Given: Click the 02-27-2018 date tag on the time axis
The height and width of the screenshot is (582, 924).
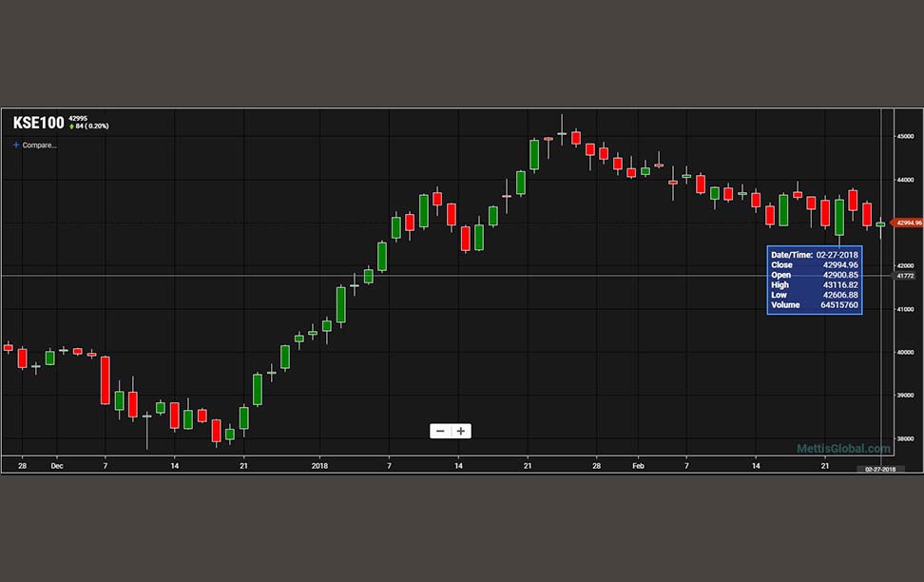Looking at the screenshot, I should pyautogui.click(x=880, y=469).
